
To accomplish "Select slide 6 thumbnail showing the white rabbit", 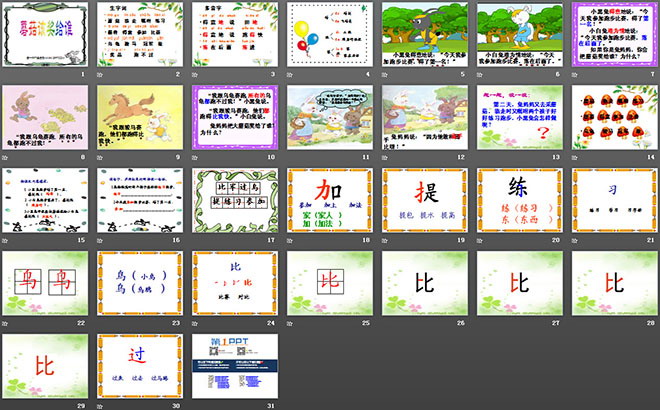I will coord(520,35).
